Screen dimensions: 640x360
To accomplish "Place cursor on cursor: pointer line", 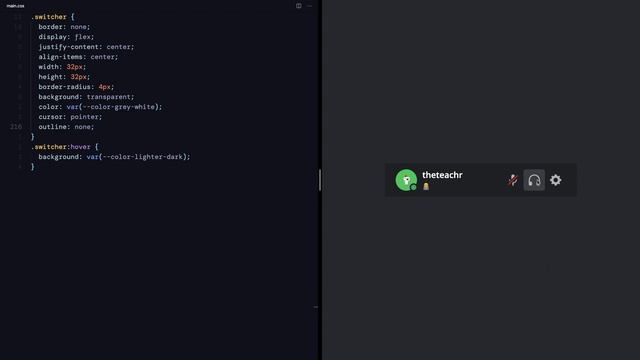I will (x=70, y=117).
